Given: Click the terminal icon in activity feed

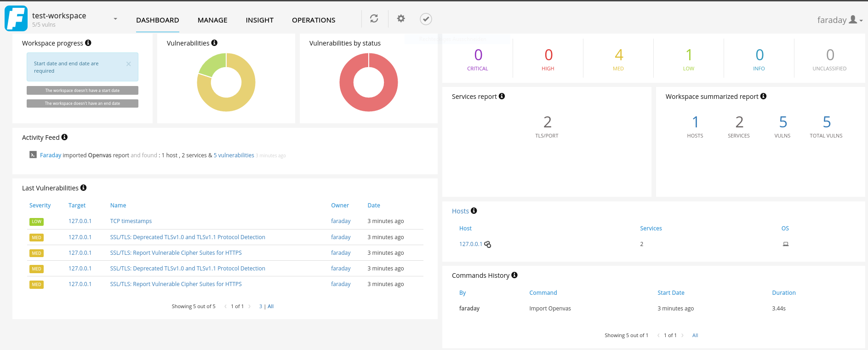Looking at the screenshot, I should click(33, 155).
